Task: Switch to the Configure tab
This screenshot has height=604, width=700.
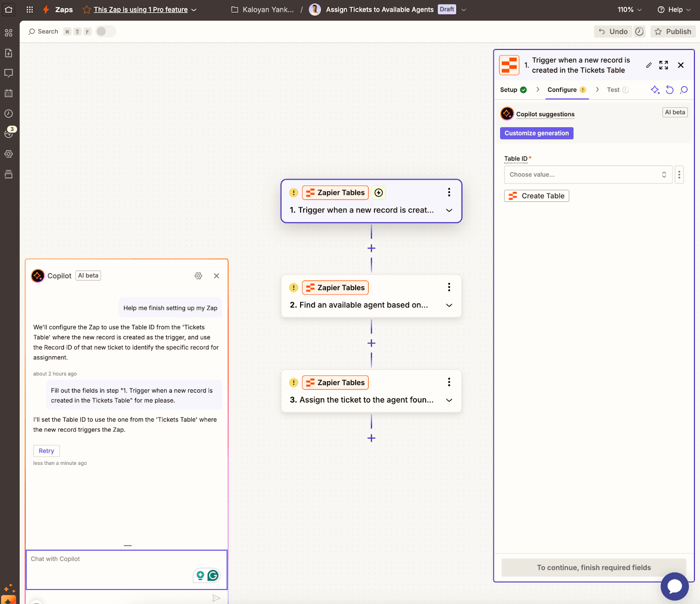Action: [567, 90]
